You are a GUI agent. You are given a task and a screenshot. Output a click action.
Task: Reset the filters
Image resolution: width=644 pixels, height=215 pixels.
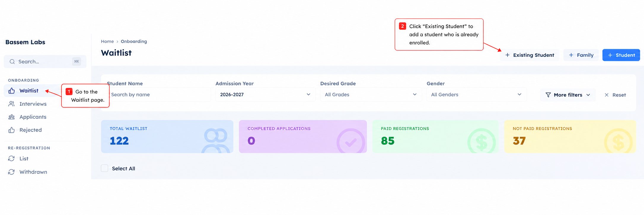615,95
